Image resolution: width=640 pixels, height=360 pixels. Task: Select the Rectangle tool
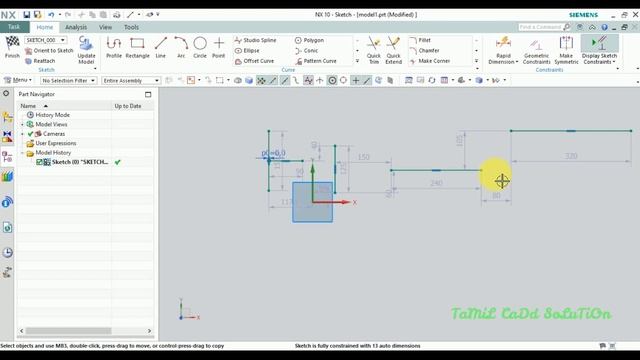click(137, 47)
